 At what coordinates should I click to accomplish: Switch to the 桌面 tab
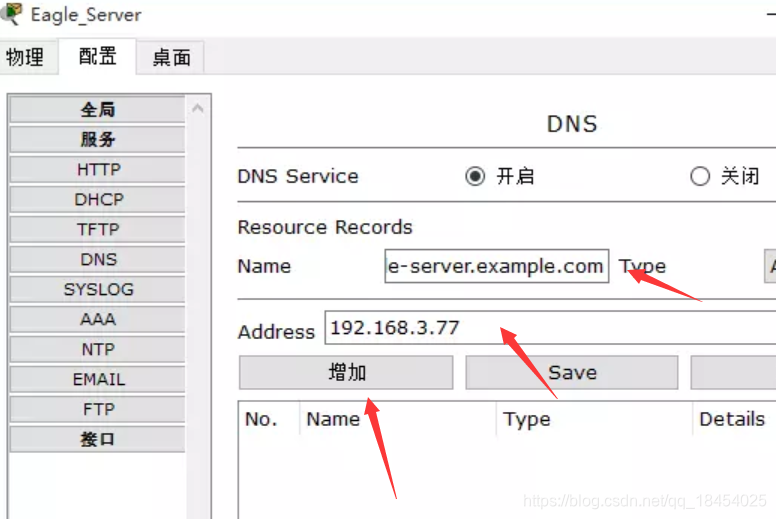click(171, 57)
